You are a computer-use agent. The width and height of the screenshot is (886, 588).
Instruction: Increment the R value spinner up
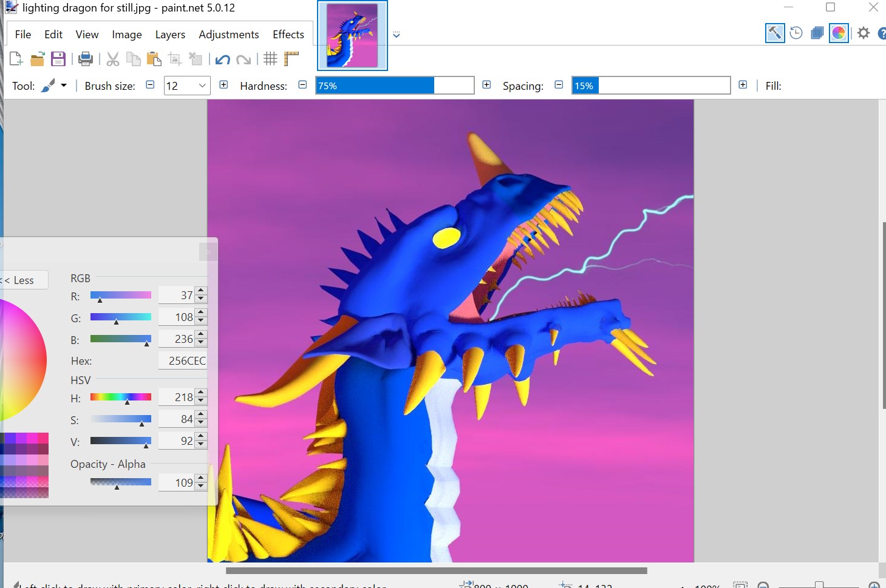(201, 291)
